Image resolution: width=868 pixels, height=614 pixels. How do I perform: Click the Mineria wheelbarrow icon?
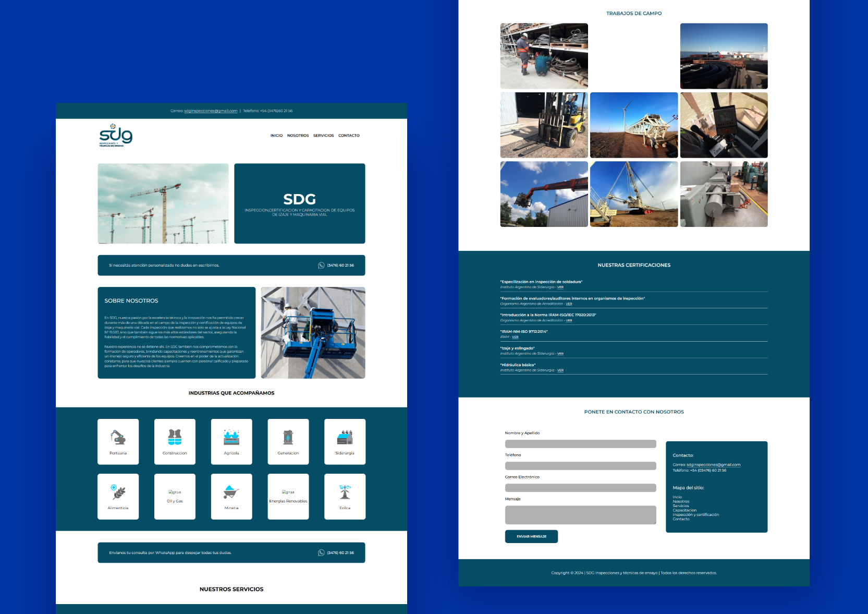231,492
